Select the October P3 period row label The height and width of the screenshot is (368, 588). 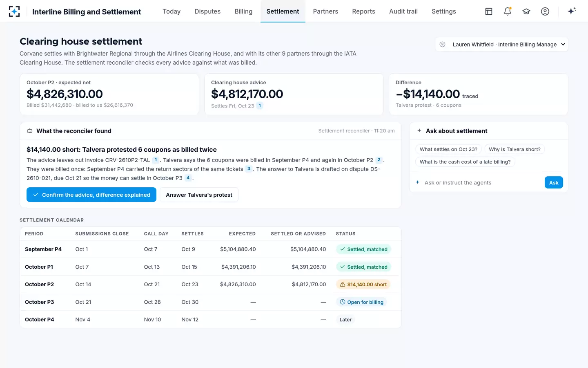pyautogui.click(x=39, y=302)
